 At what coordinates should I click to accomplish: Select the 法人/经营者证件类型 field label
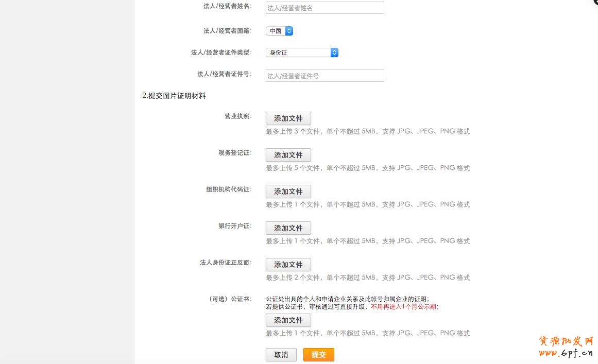[x=221, y=53]
